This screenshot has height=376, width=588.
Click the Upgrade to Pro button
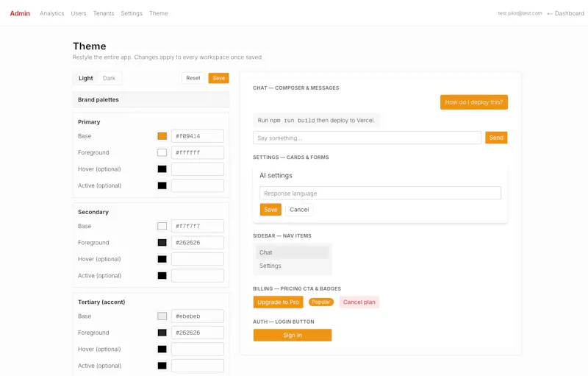(x=278, y=302)
